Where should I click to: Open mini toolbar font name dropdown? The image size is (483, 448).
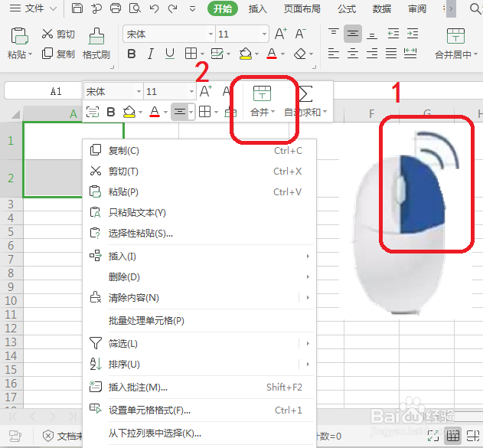tap(139, 91)
